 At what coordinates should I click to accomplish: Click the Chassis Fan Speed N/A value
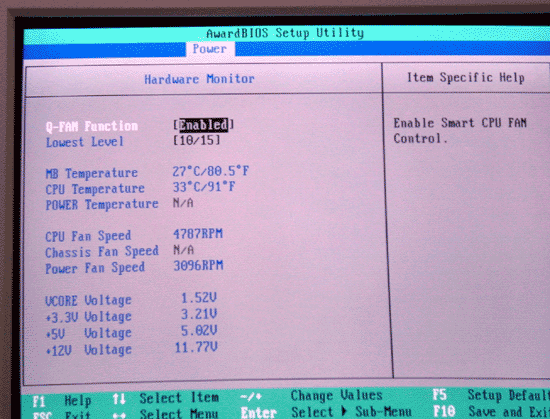pyautogui.click(x=183, y=250)
